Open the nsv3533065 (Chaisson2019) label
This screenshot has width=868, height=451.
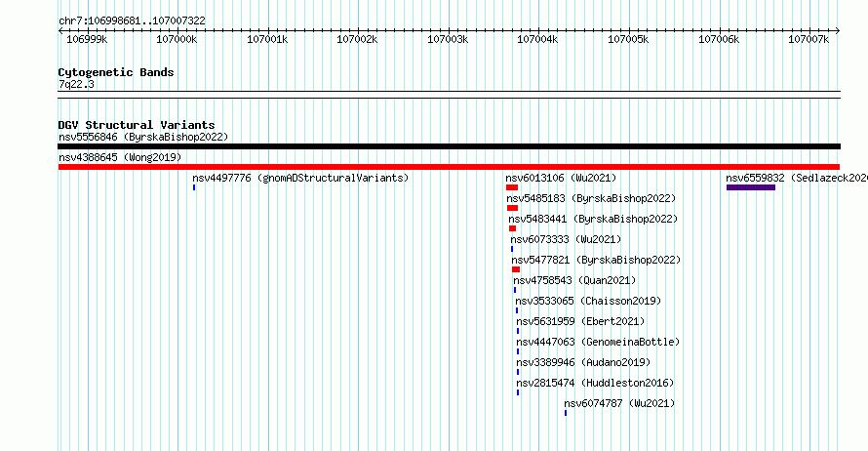(588, 301)
